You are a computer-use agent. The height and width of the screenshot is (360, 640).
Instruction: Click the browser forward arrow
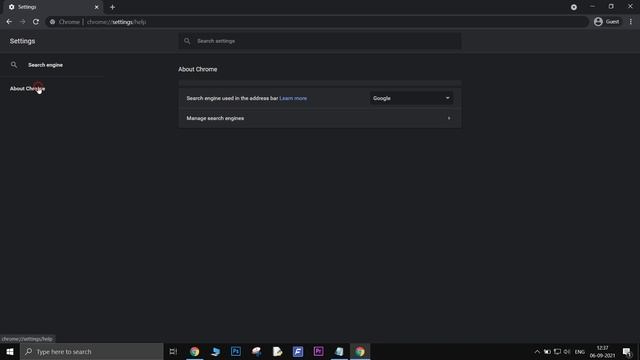[x=22, y=22]
